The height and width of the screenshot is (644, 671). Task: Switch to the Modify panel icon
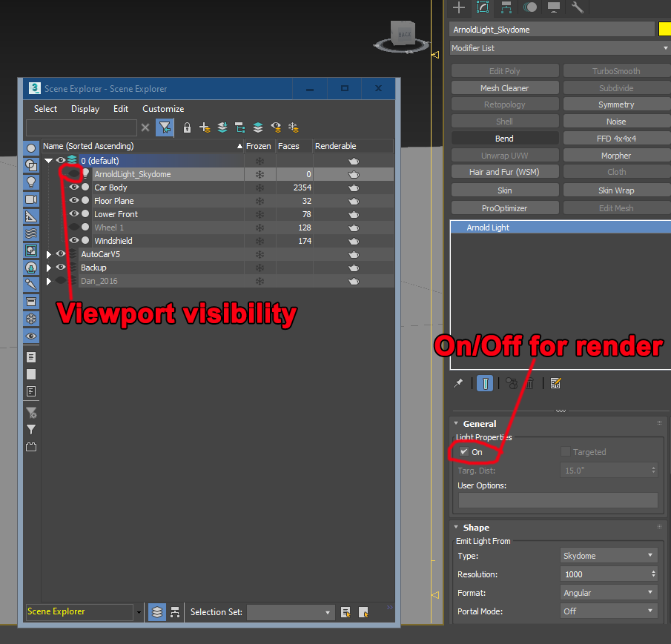tap(483, 7)
